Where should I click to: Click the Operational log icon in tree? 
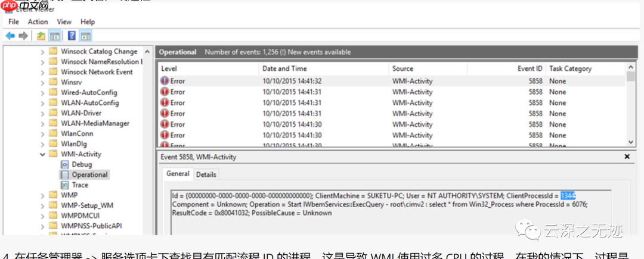[65, 174]
